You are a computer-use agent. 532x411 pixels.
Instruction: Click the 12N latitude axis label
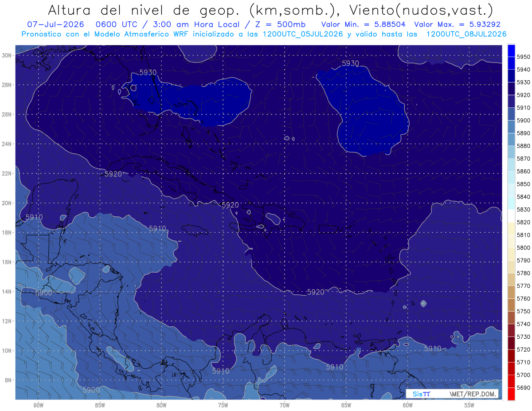click(7, 321)
